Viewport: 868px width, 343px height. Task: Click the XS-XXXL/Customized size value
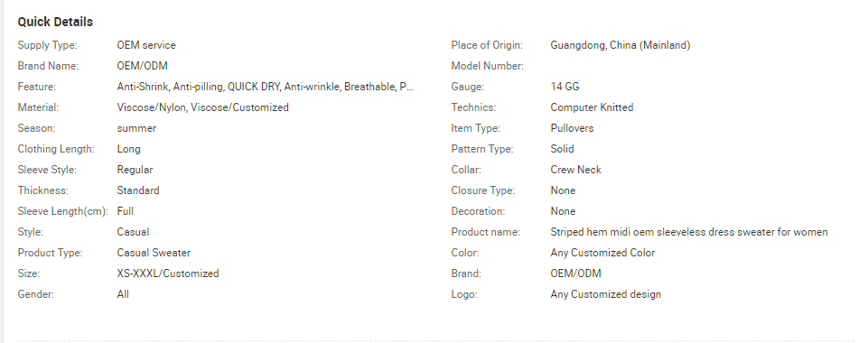tap(168, 273)
